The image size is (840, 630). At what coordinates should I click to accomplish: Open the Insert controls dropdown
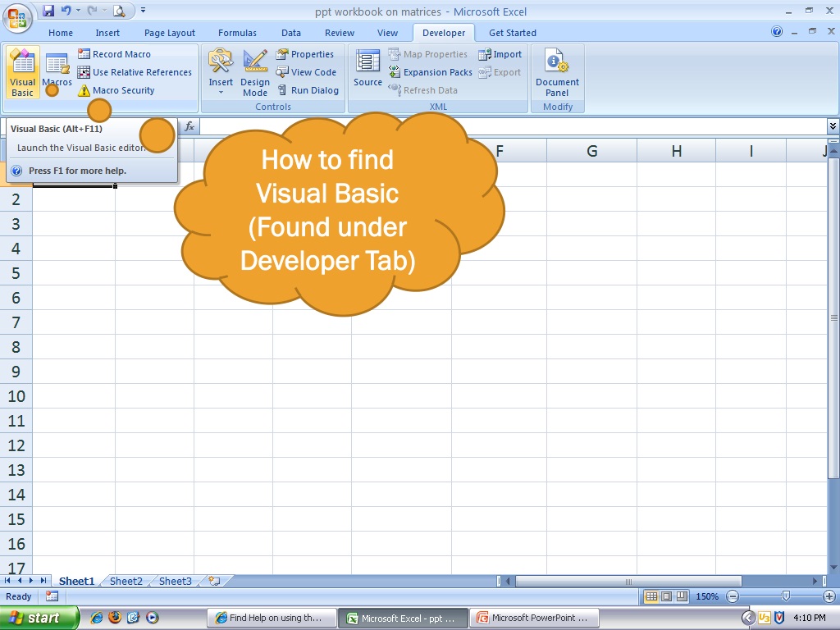221,72
